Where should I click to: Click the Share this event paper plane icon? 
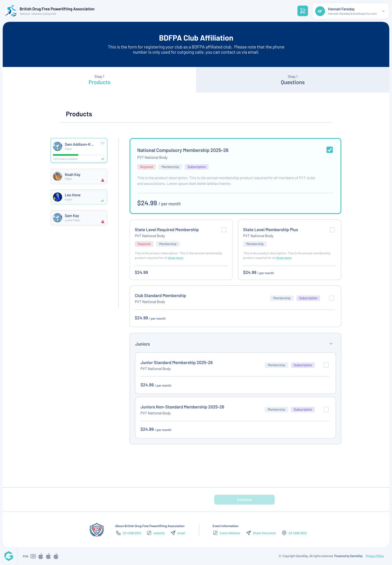[x=249, y=533]
